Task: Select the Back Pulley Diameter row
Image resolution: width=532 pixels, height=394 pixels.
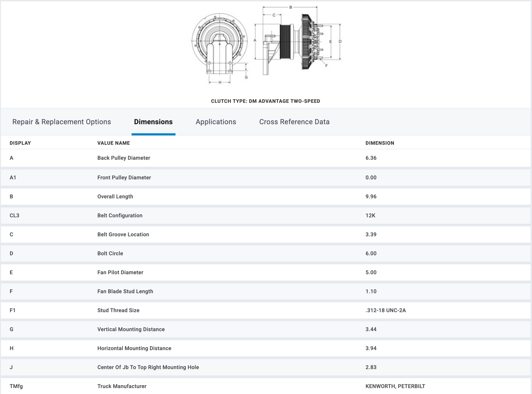Action: tap(124, 158)
